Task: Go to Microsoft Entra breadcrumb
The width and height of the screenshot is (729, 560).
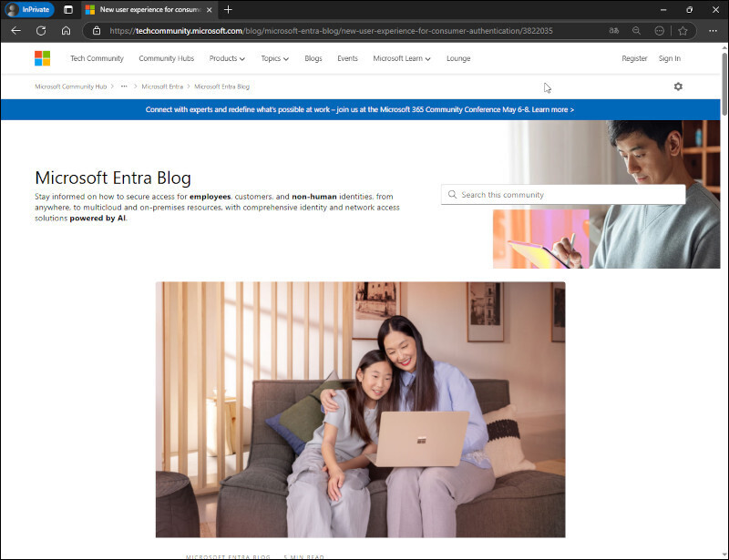Action: (162, 87)
